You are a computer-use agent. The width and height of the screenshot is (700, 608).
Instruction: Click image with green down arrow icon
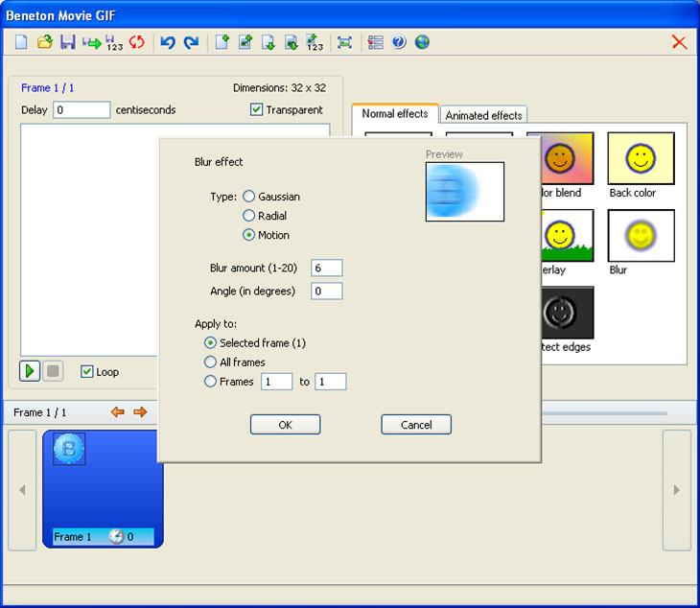click(292, 42)
